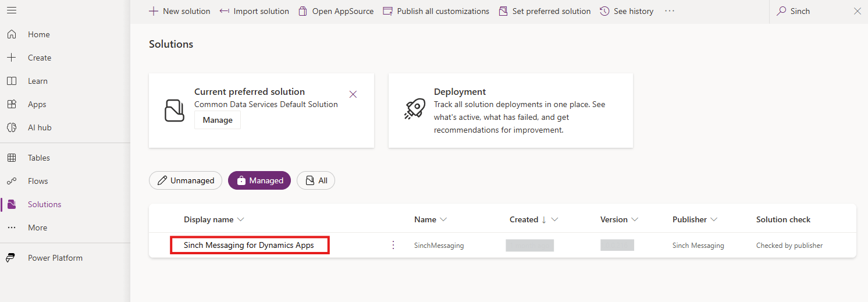Click the Publish all customizations icon
This screenshot has height=302, width=868.
(387, 11)
